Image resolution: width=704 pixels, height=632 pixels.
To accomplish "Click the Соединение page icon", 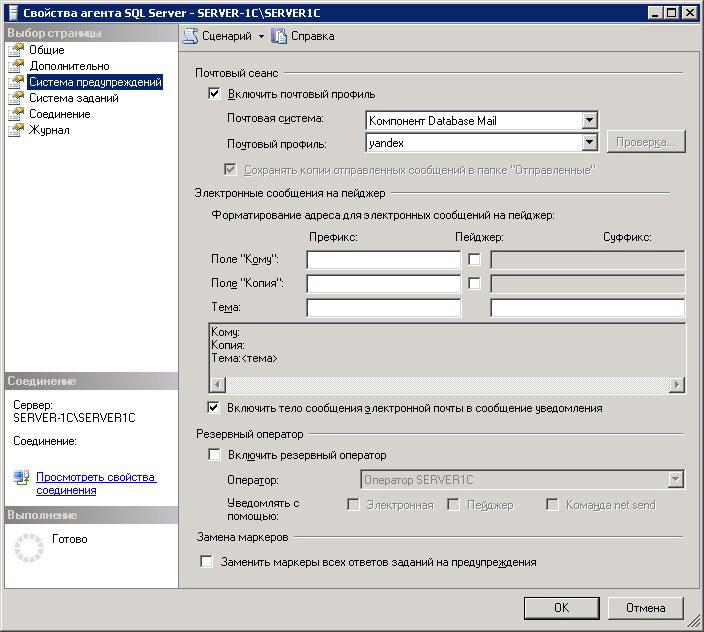I will (x=15, y=114).
